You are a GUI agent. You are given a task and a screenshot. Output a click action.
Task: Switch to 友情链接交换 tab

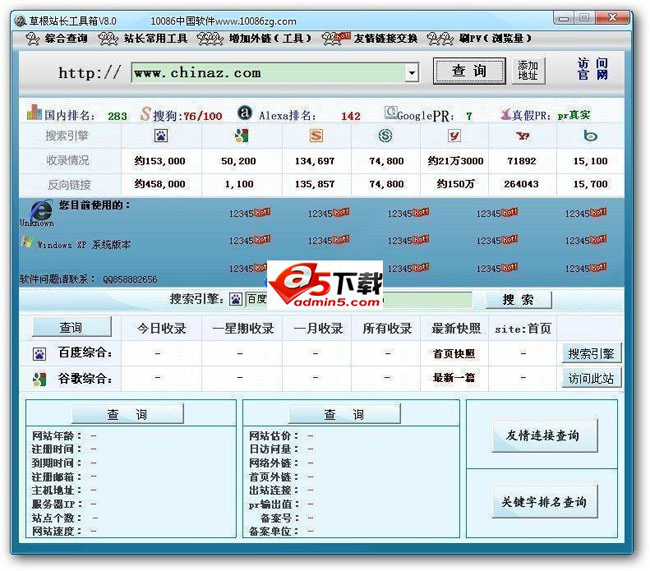pyautogui.click(x=370, y=39)
